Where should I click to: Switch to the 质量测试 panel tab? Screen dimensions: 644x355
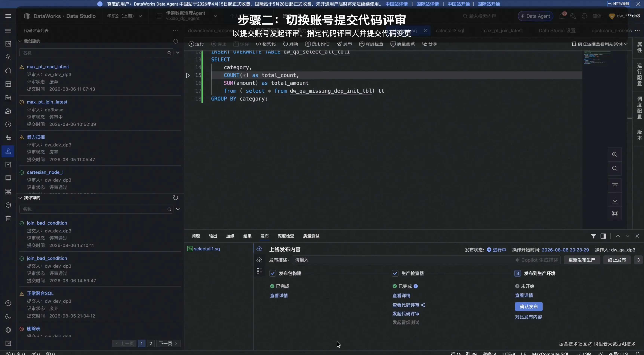pos(311,236)
